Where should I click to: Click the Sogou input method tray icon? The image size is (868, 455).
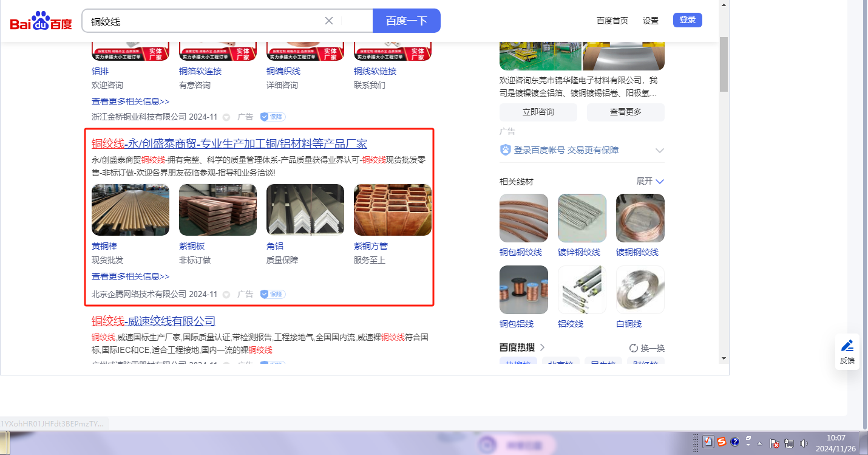click(x=722, y=442)
